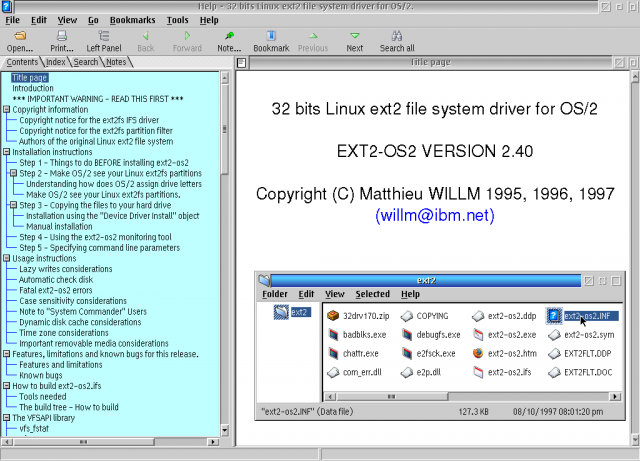Open the Bookmarks menu
Viewport: 640px width, 461px height.
click(x=132, y=20)
